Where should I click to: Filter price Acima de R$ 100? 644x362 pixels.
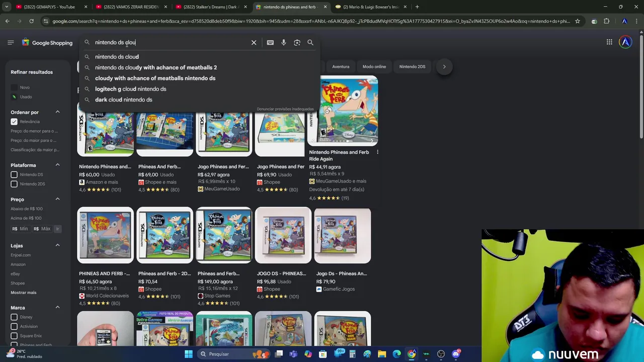pyautogui.click(x=26, y=218)
